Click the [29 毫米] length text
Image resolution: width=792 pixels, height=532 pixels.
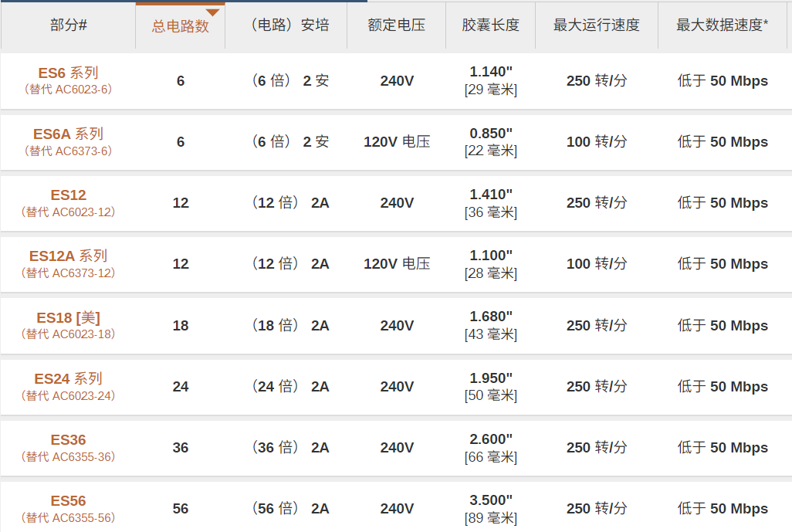coord(490,90)
